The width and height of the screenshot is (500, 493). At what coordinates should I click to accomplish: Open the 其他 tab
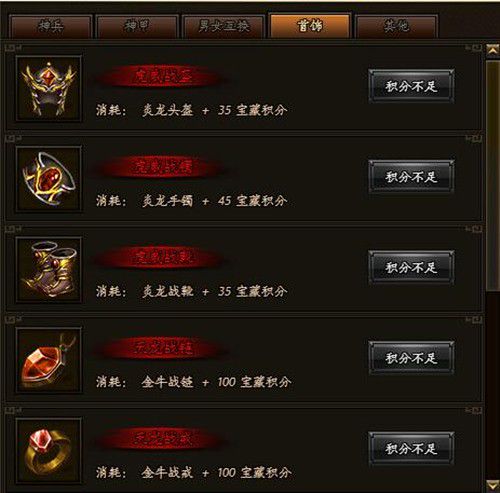(x=396, y=26)
